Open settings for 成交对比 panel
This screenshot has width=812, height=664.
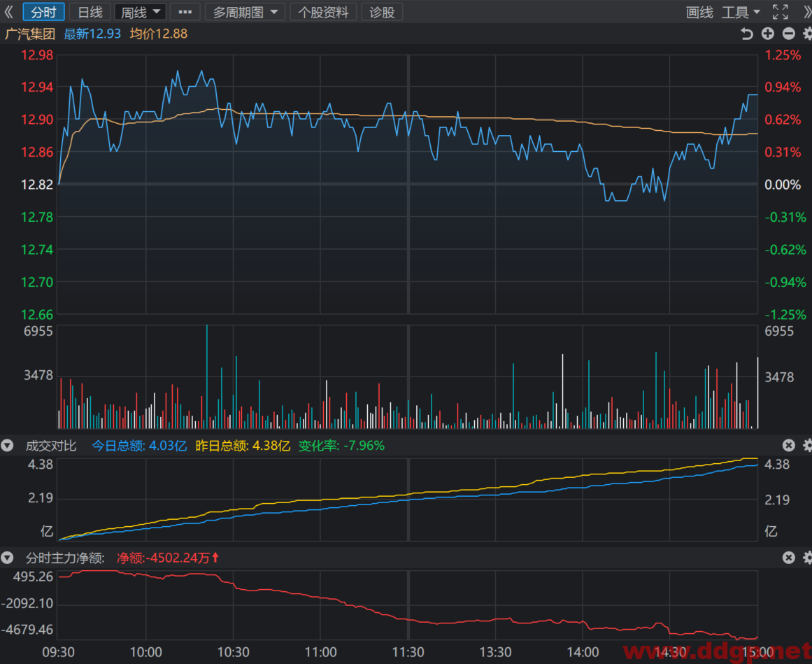pos(807,446)
